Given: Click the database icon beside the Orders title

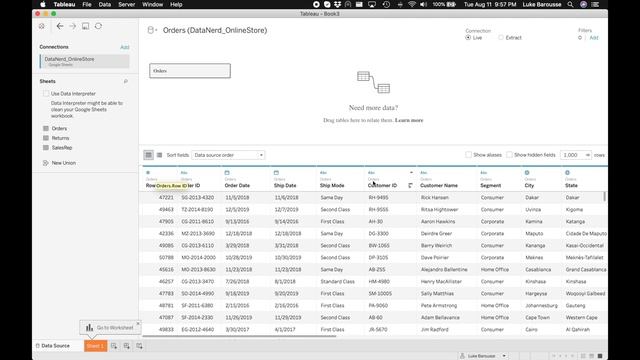Looking at the screenshot, I should (x=151, y=30).
